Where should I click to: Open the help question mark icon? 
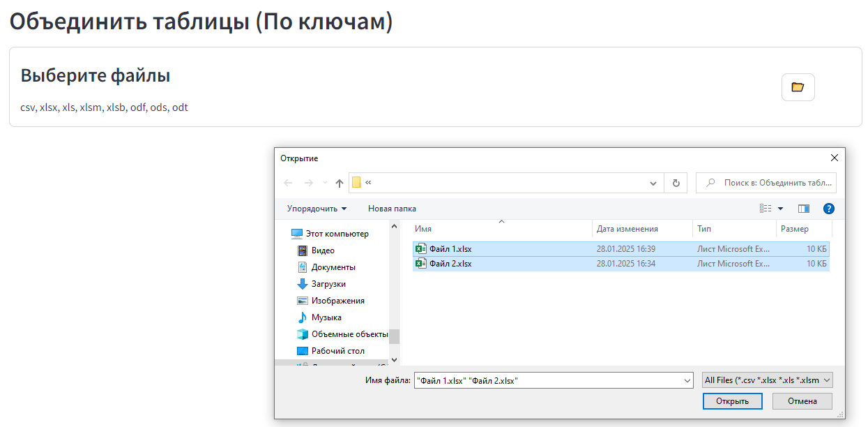coord(829,209)
